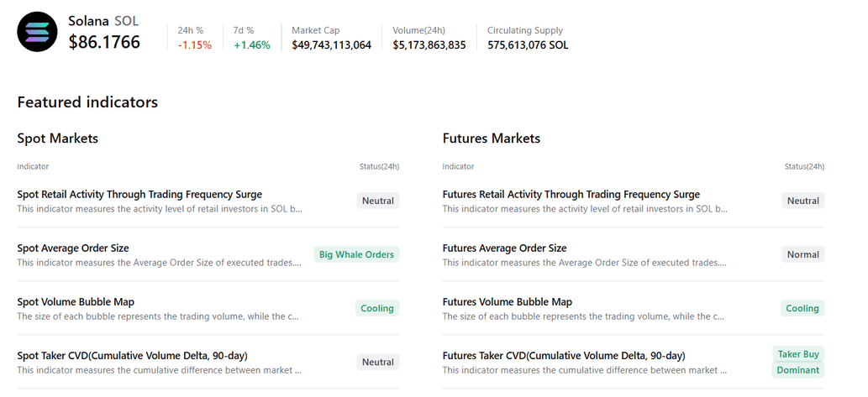Open Futures Taker CVD 90-day indicator

(x=563, y=356)
